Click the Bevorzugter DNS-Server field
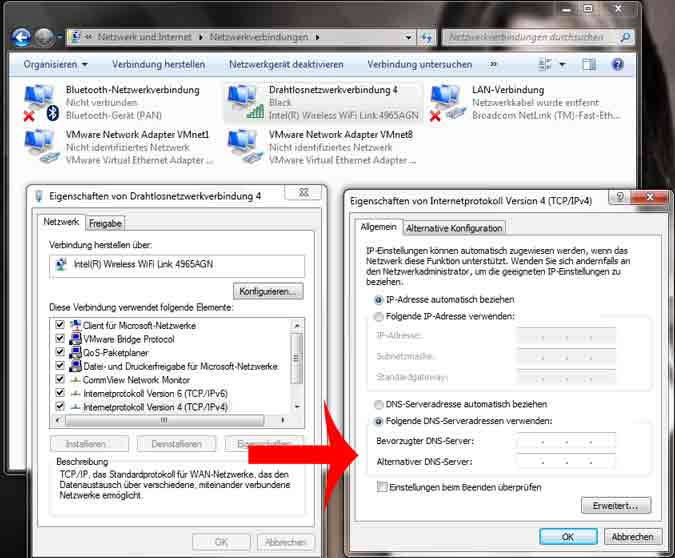Image resolution: width=675 pixels, height=558 pixels. pyautogui.click(x=566, y=442)
